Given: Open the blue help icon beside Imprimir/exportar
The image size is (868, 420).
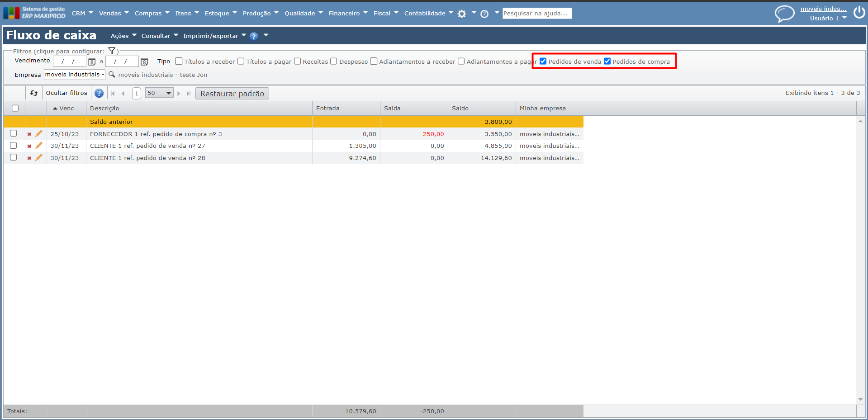Looking at the screenshot, I should click(x=254, y=36).
